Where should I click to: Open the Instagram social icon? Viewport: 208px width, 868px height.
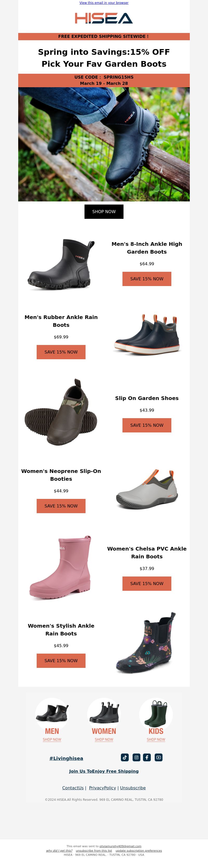pos(136,757)
